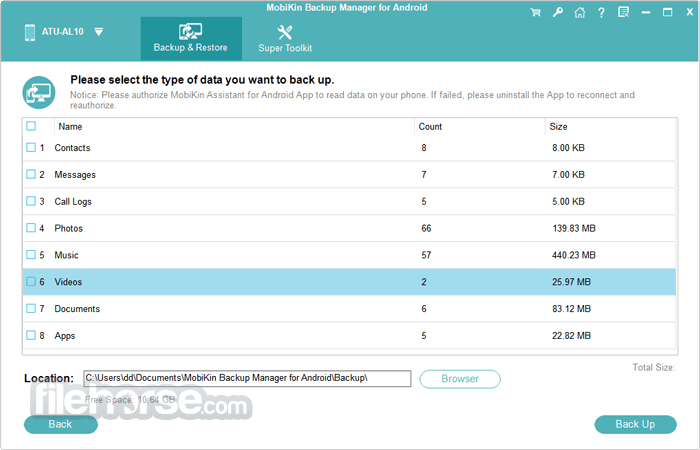Screen dimensions: 700x450
Task: Check the Messages checkbox
Action: click(31, 174)
